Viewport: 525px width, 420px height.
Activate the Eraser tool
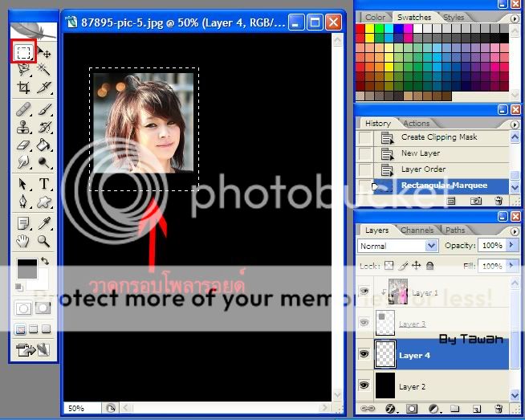point(23,145)
